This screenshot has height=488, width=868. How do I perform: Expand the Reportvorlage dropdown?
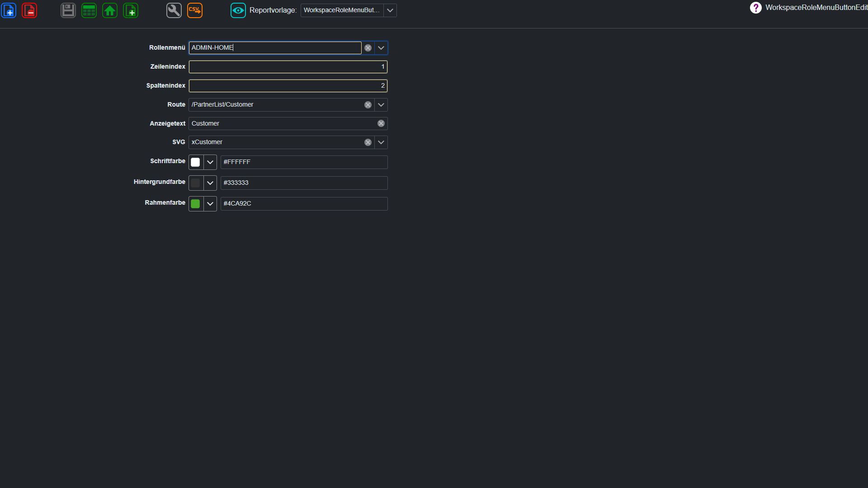coord(390,10)
